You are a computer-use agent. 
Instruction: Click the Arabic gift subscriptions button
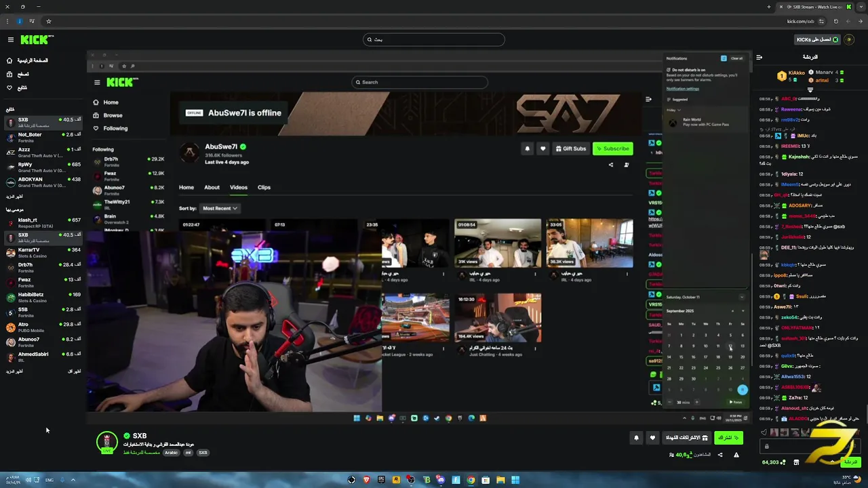click(x=686, y=438)
